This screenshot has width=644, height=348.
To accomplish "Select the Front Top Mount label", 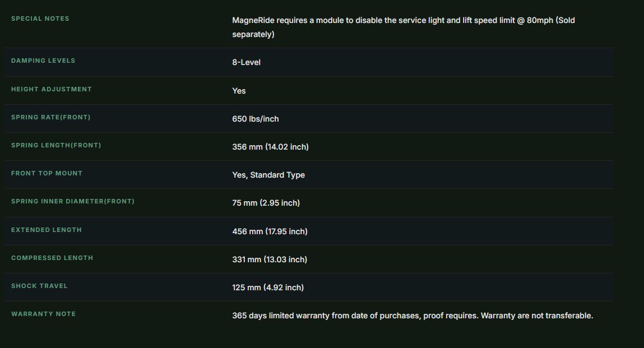I will [47, 173].
